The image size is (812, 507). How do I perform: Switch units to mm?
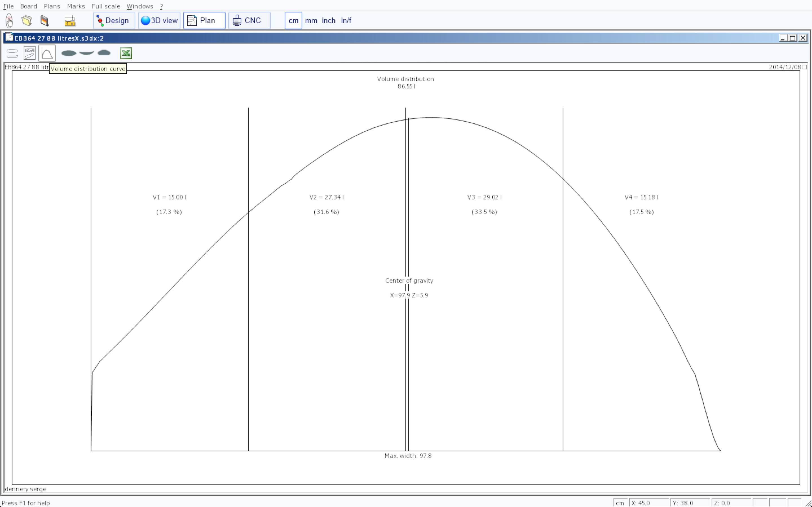coord(311,21)
